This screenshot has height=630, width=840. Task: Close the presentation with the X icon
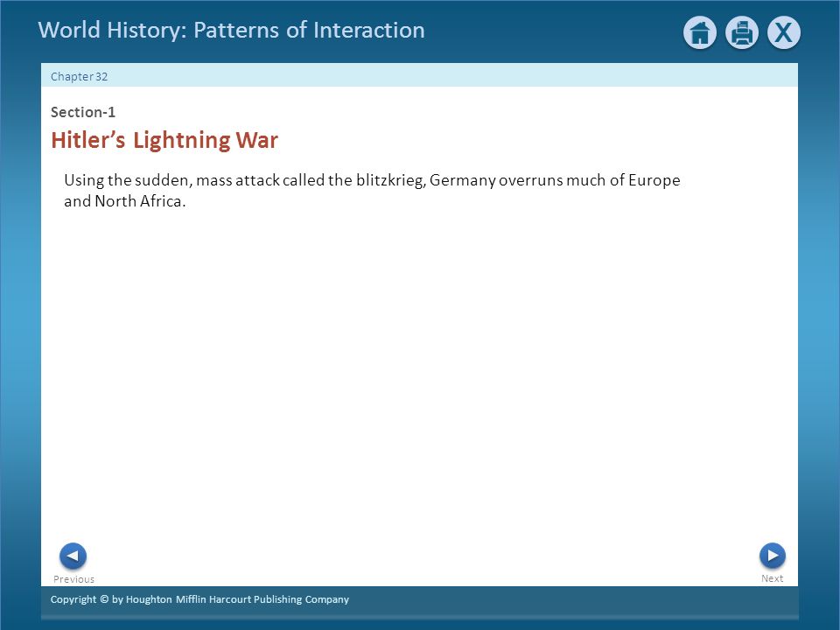pos(784,33)
